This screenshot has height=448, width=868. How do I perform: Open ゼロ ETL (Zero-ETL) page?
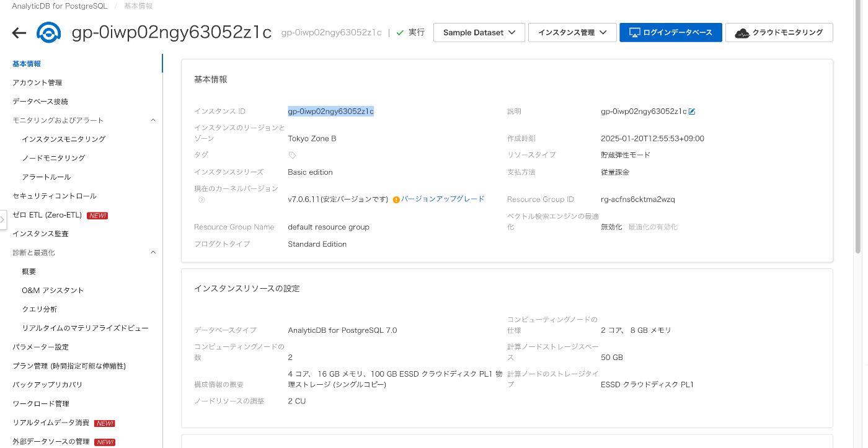[47, 215]
